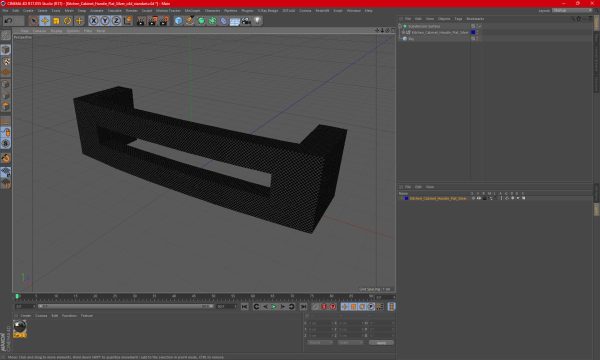Toggle layer Solo in Layer manager
The width and height of the screenshot is (600, 360).
click(473, 199)
